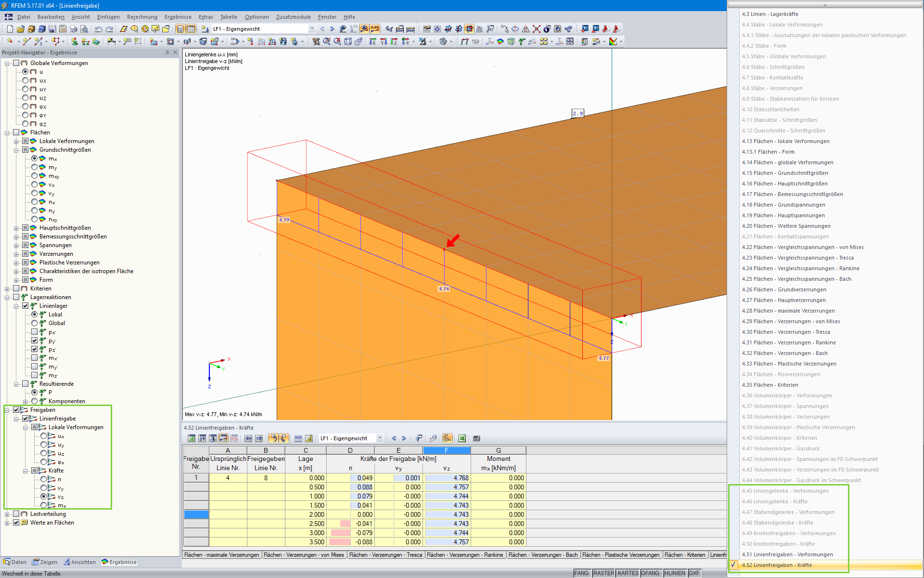Screen dimensions: 924x578
Task: Toggle FANG in the status bar
Action: click(x=581, y=573)
